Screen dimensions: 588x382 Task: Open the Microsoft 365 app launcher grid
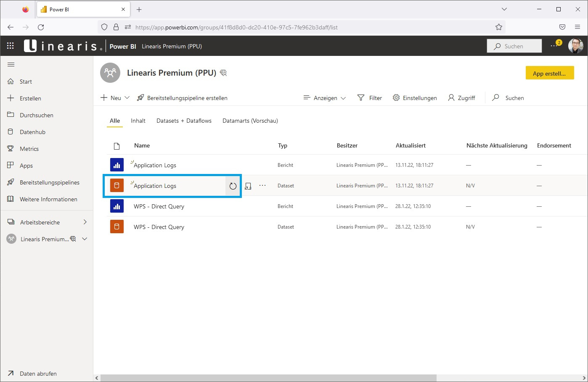[x=10, y=46]
